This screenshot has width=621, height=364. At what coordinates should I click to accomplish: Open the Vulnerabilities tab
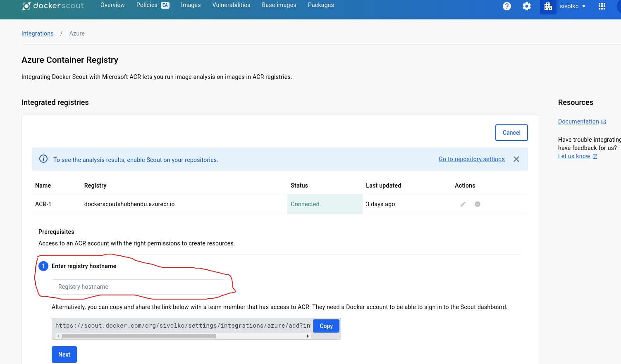[231, 5]
